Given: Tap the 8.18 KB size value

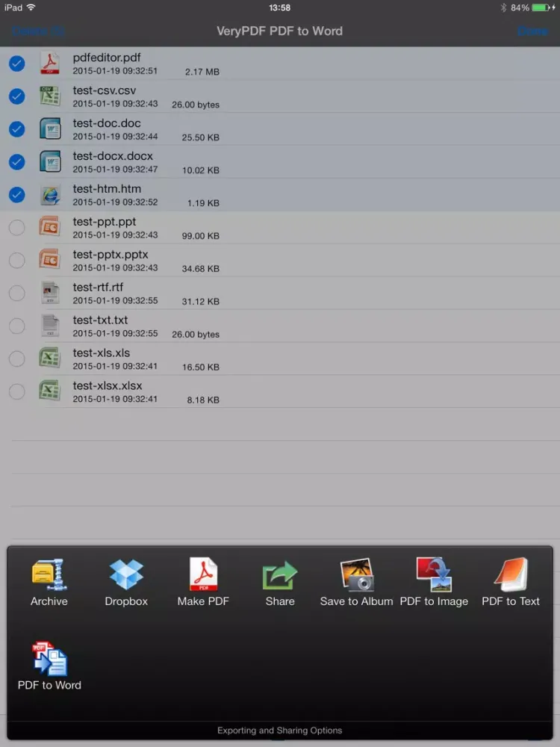Looking at the screenshot, I should [x=203, y=400].
